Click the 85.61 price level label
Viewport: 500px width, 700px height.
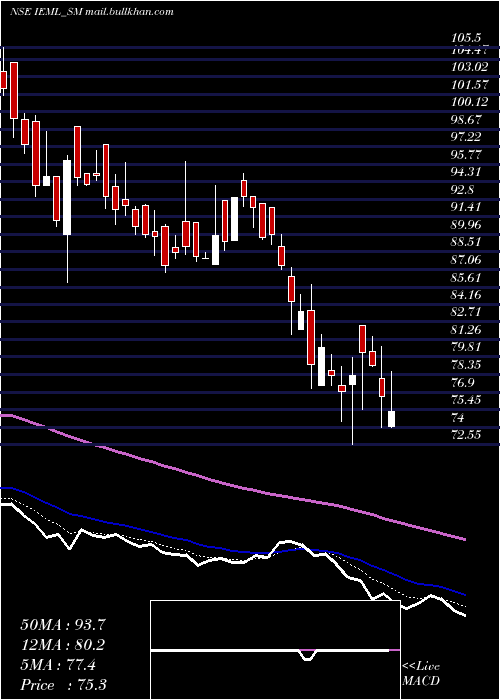466,277
